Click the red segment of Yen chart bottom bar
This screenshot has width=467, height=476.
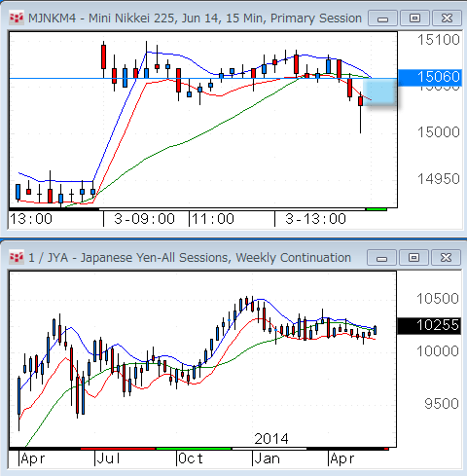118,449
